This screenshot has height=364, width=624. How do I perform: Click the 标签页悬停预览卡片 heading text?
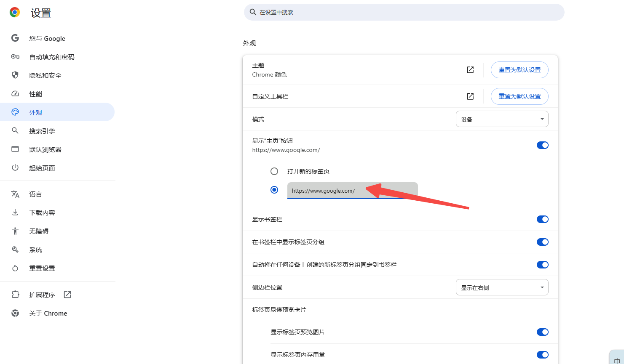pos(279,310)
